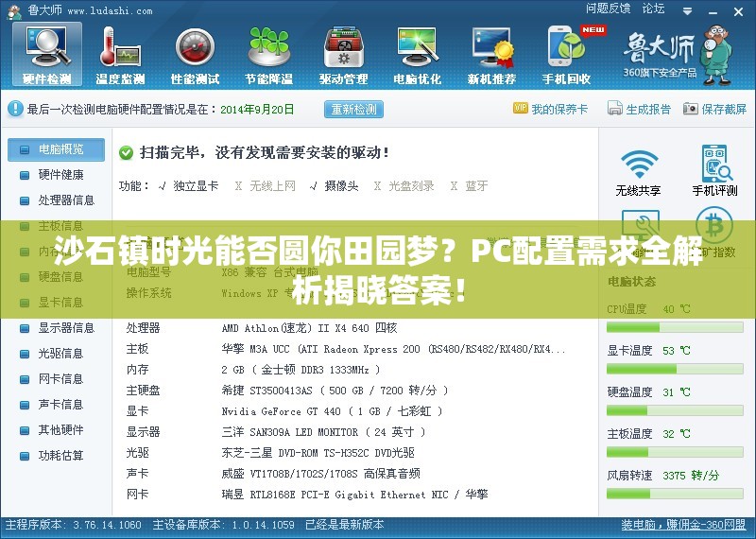Click the 瑞昱 RTL8168E network card entry
Viewport: 756px width, 539px height.
pyautogui.click(x=355, y=495)
